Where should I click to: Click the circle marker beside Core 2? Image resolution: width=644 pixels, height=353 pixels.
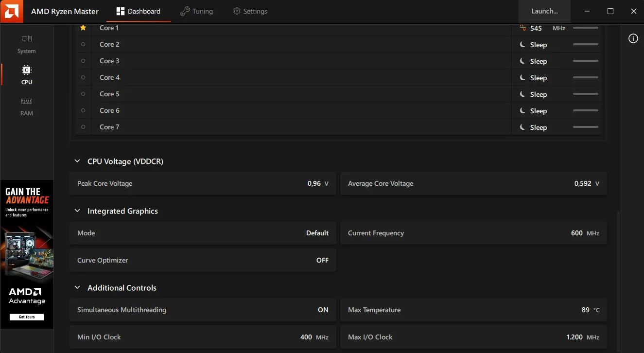83,44
